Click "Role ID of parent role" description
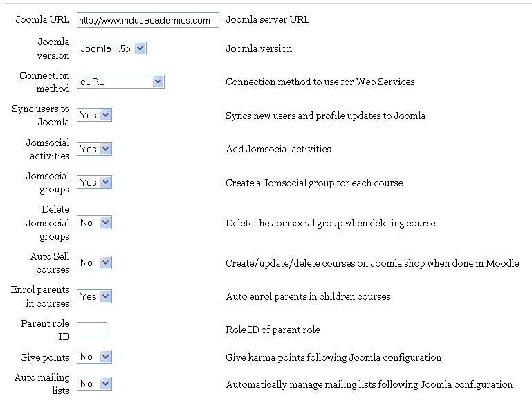This screenshot has width=532, height=403. 273,330
